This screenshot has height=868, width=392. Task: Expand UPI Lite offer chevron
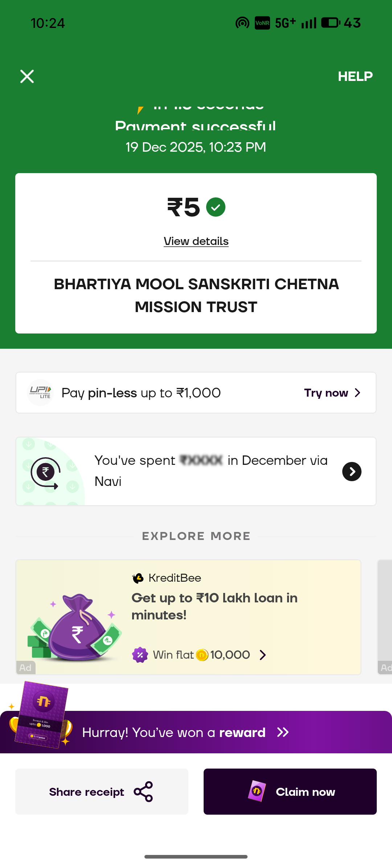[x=358, y=393]
